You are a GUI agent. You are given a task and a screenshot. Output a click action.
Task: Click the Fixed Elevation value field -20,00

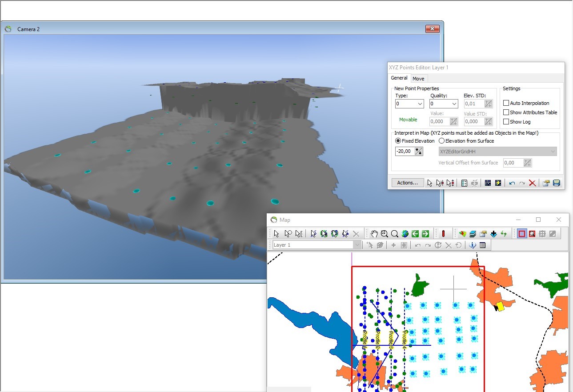tap(405, 152)
